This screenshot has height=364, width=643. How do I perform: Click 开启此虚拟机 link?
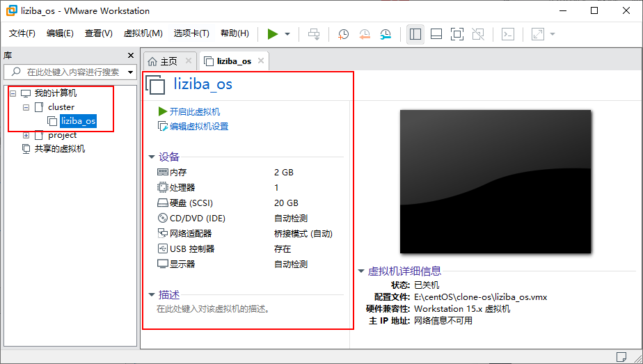[195, 112]
